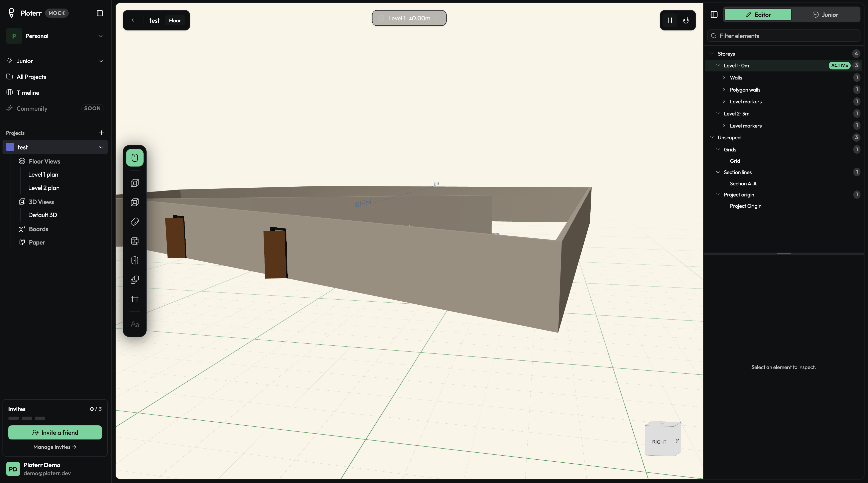Expand the Walls tree node
868x483 pixels.
pyautogui.click(x=724, y=77)
